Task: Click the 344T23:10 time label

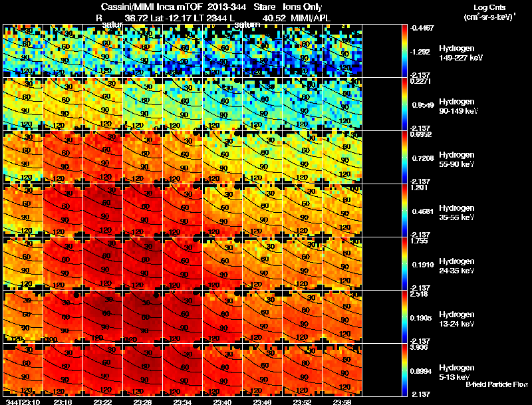Action: (23, 402)
